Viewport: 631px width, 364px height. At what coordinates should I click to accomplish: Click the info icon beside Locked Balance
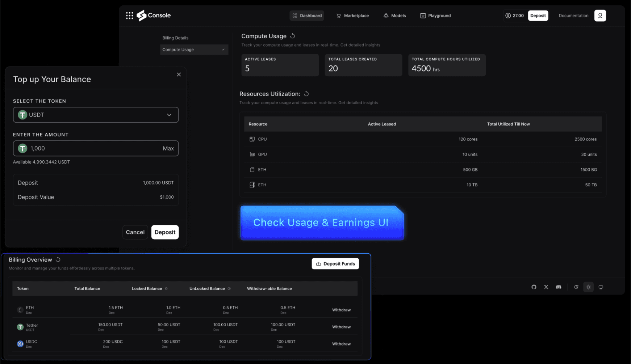point(166,288)
